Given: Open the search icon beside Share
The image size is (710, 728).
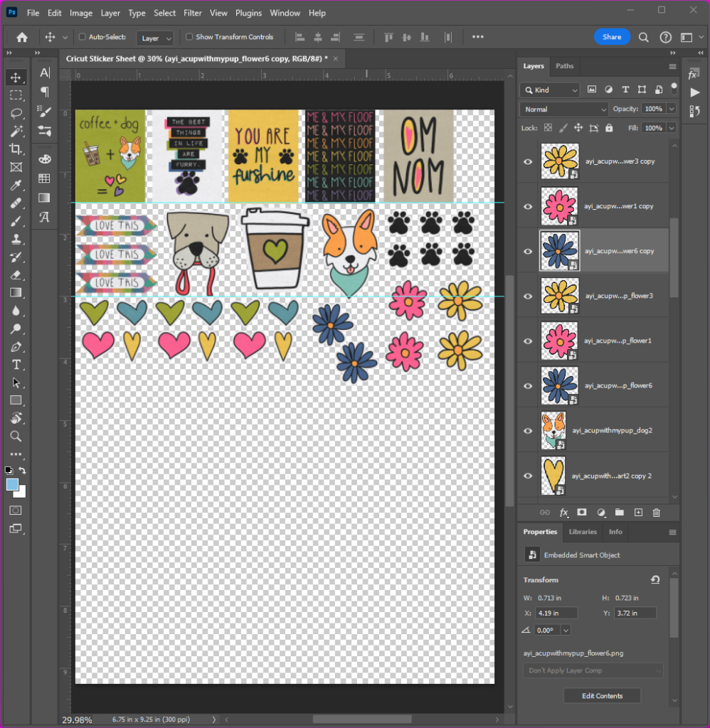Looking at the screenshot, I should click(643, 37).
